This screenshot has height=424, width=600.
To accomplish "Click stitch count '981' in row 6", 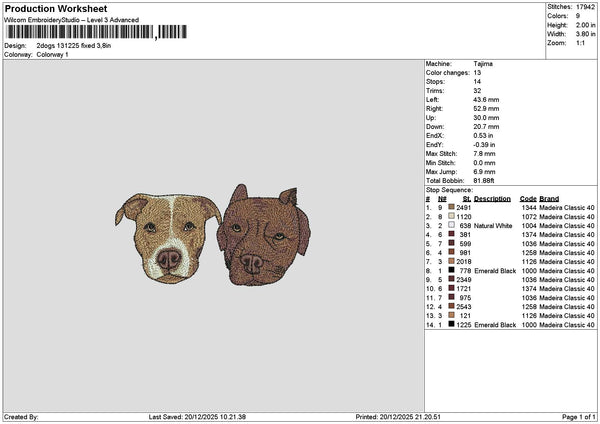I will [465, 253].
